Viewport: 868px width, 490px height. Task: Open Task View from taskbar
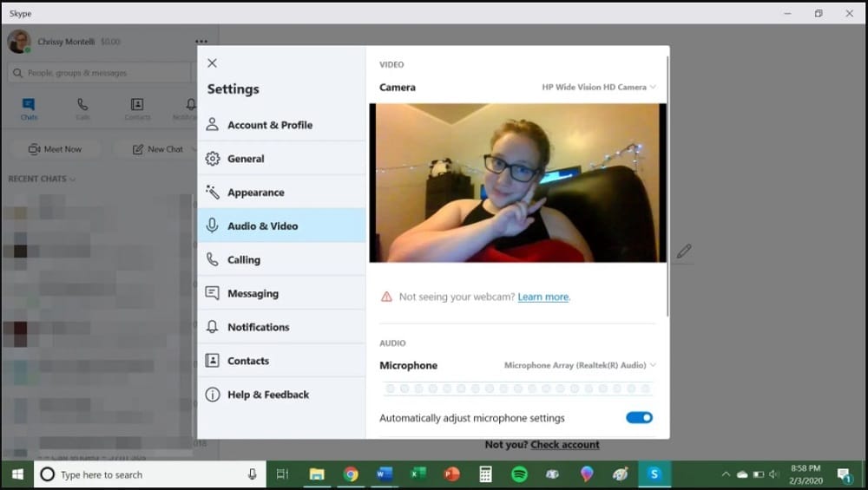tap(282, 474)
